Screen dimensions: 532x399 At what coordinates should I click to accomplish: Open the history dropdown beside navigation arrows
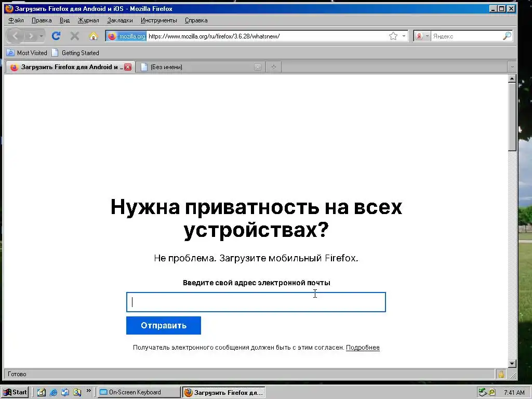42,36
